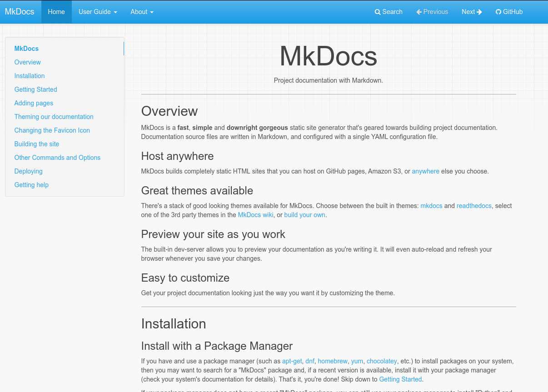Open Getting help sidebar entry
This screenshot has height=392, width=548.
tap(31, 185)
